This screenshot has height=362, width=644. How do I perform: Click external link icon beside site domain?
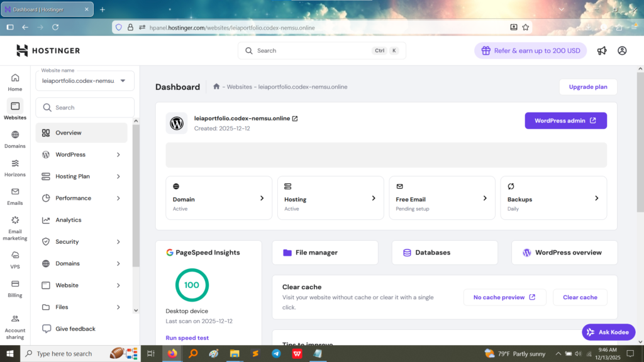[295, 118]
